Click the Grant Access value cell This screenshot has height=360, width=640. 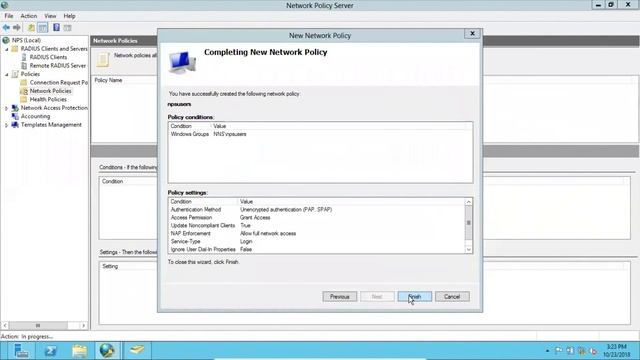[x=255, y=218]
